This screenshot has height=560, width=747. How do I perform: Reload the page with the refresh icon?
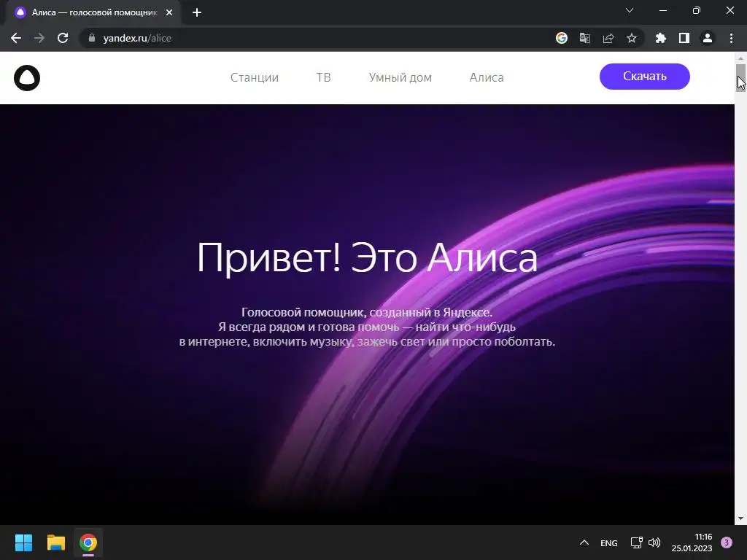point(63,38)
